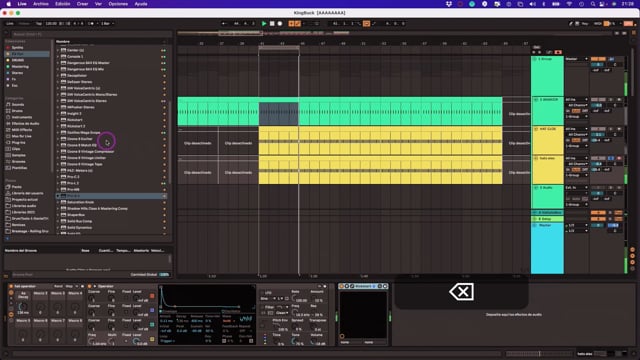Open the 1 Bar quantization menu
The height and width of the screenshot is (360, 640).
[107, 24]
